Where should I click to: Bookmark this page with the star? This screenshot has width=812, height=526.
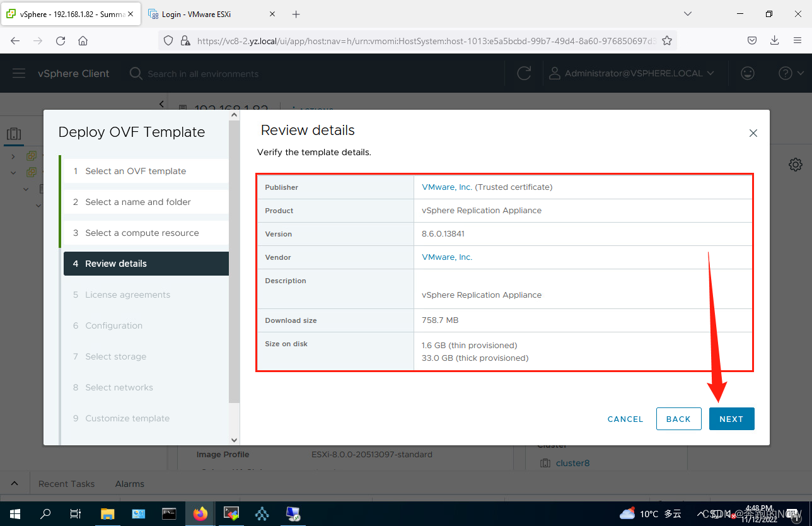tap(667, 40)
